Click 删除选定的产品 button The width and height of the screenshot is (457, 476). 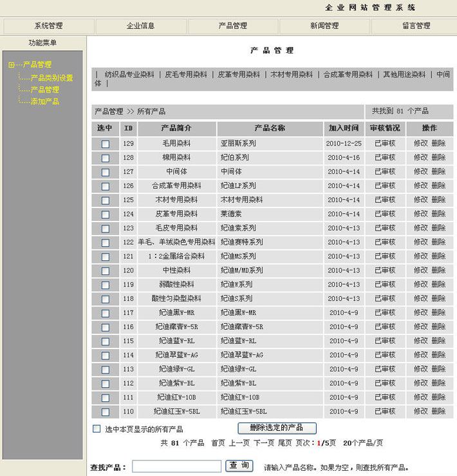tap(277, 428)
